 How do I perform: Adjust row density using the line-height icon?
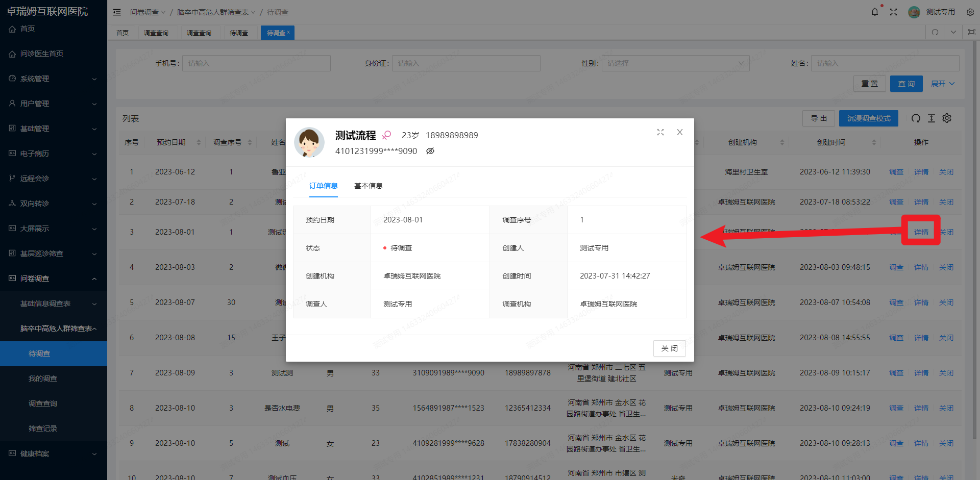[x=932, y=118]
